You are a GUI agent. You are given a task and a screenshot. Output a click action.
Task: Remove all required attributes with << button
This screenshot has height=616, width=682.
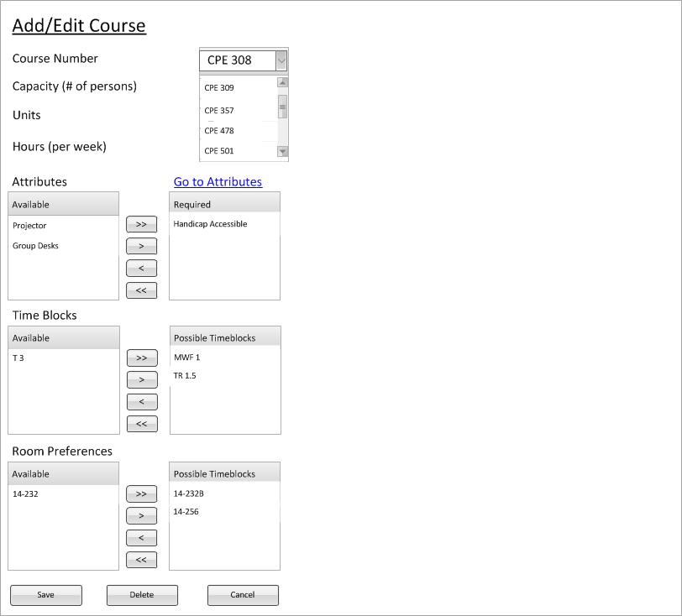[x=141, y=290]
